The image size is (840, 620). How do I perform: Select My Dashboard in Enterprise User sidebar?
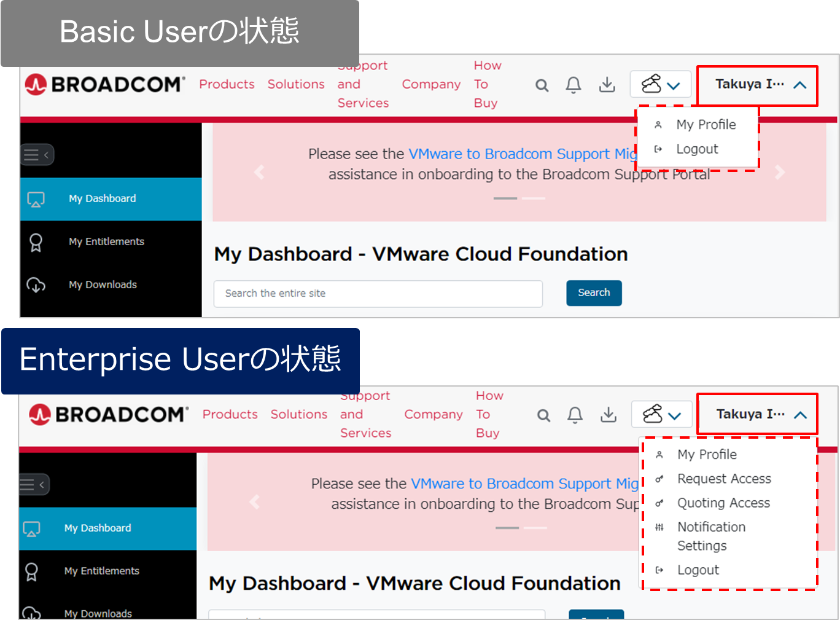tap(108, 528)
